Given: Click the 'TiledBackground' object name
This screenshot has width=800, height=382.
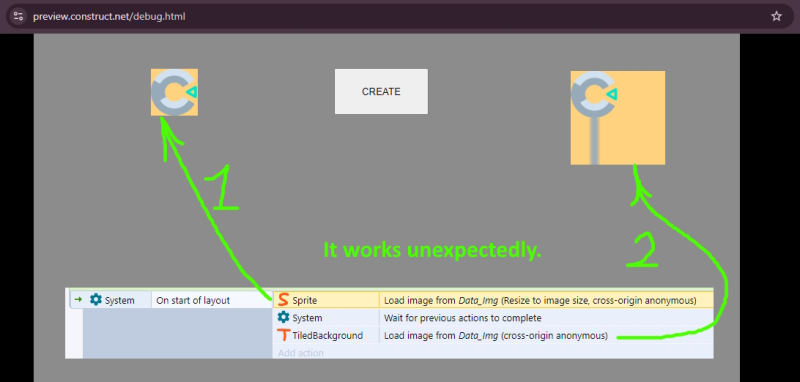Looking at the screenshot, I should (328, 336).
